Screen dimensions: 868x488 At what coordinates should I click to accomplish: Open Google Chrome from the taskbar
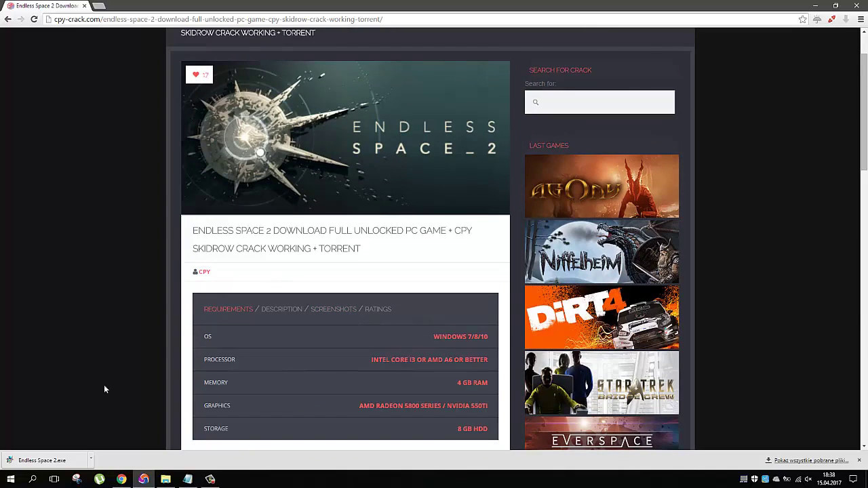tap(121, 479)
